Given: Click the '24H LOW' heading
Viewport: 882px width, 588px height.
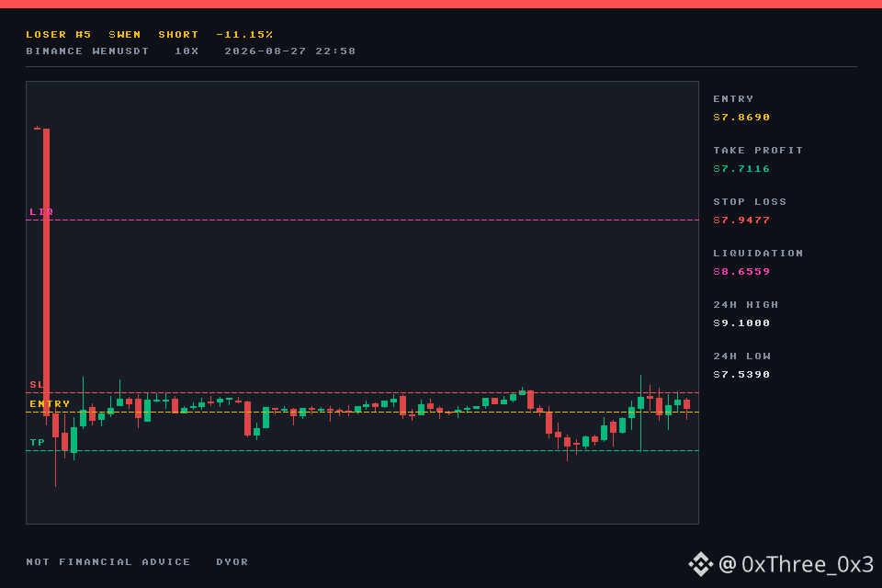Looking at the screenshot, I should [x=742, y=356].
